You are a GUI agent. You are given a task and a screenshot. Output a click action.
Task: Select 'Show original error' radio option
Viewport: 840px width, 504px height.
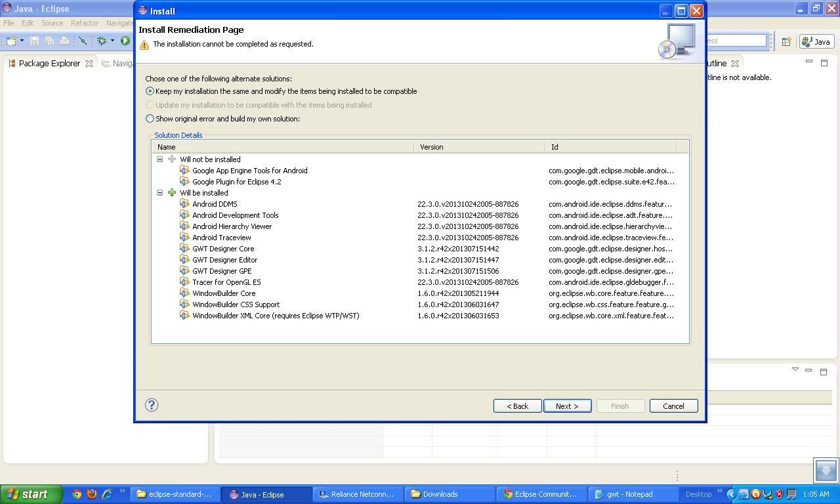coord(150,119)
